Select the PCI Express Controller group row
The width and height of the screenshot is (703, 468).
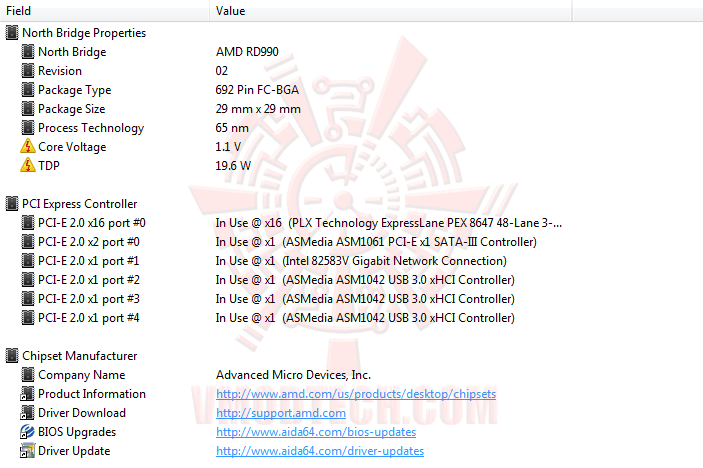[x=79, y=204]
